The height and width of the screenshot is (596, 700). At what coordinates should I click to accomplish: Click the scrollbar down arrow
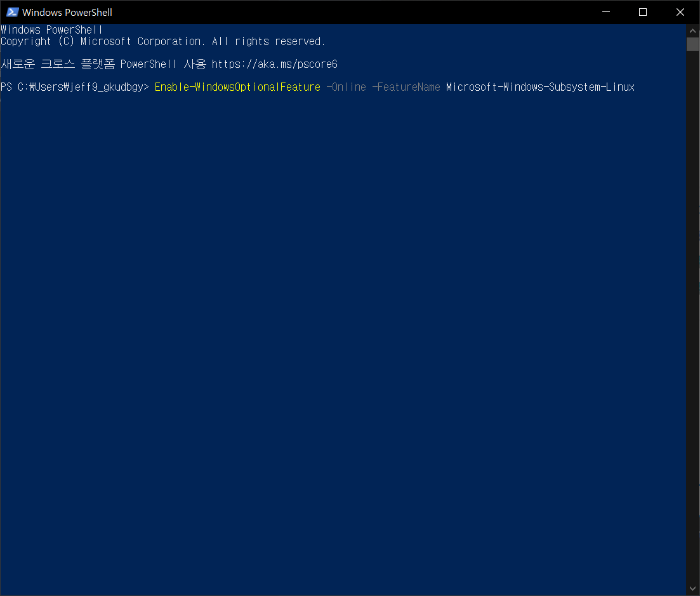tap(692, 589)
